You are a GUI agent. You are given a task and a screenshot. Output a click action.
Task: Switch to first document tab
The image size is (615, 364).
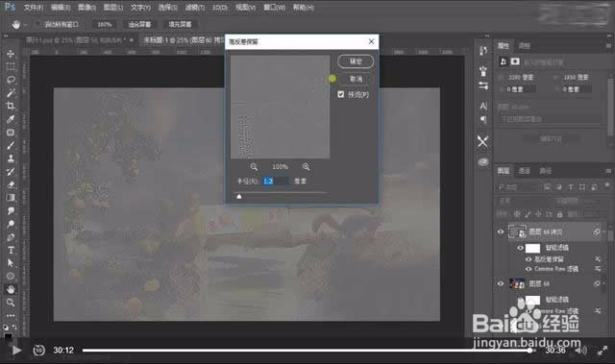77,40
